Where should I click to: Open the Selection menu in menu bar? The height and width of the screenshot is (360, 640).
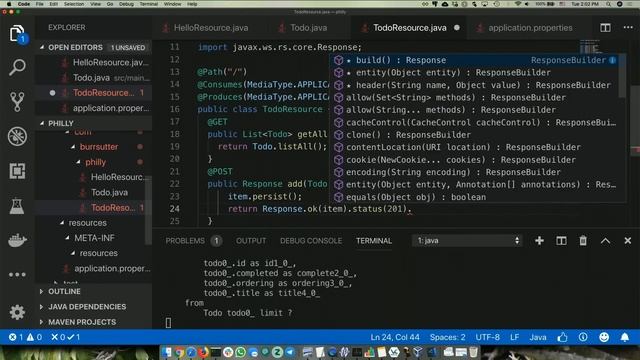pos(74,4)
